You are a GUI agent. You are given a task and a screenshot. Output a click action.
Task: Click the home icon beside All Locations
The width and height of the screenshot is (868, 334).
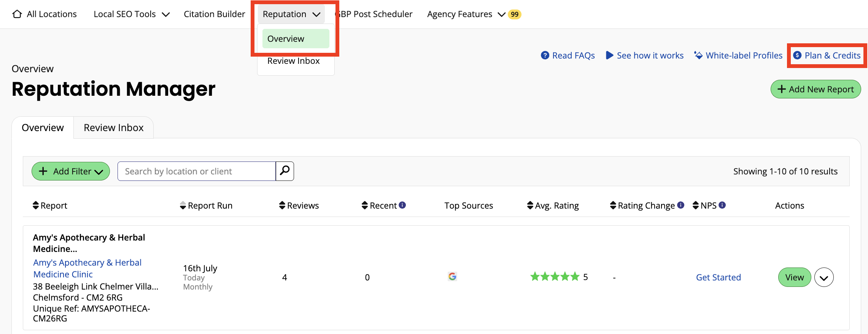click(17, 14)
